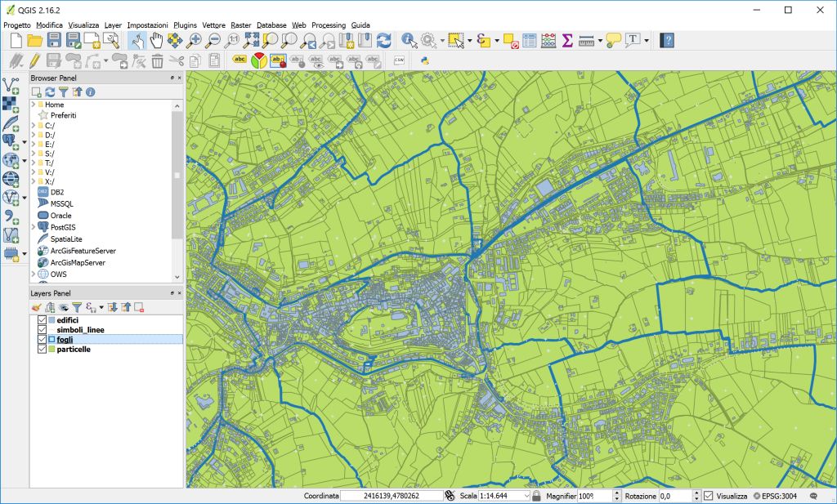This screenshot has height=504, width=837.
Task: Expand all layers in Layers Panel toolbar
Action: point(113,307)
